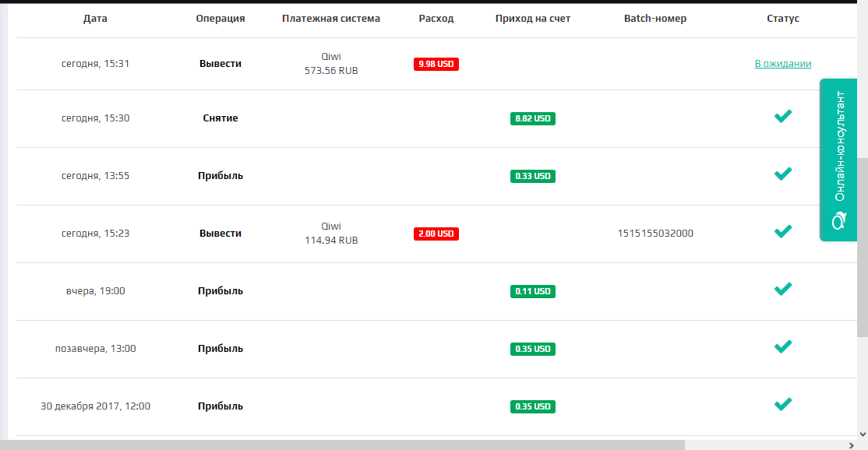Image resolution: width=868 pixels, height=450 pixels.
Task: Open the 'В ожидании' status link
Action: click(783, 64)
